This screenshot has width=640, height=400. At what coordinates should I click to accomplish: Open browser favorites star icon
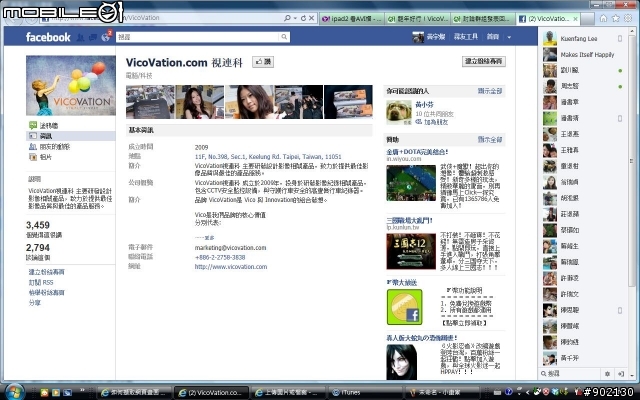(x=616, y=18)
